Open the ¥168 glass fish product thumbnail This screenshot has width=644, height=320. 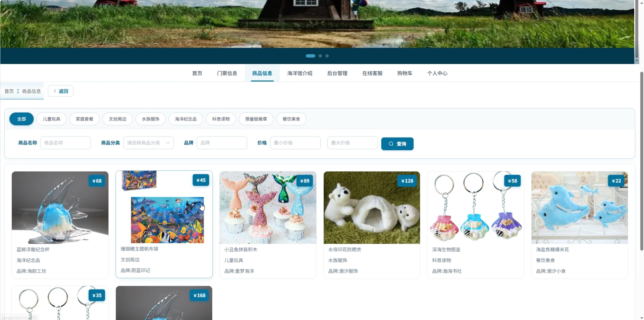coord(164,303)
